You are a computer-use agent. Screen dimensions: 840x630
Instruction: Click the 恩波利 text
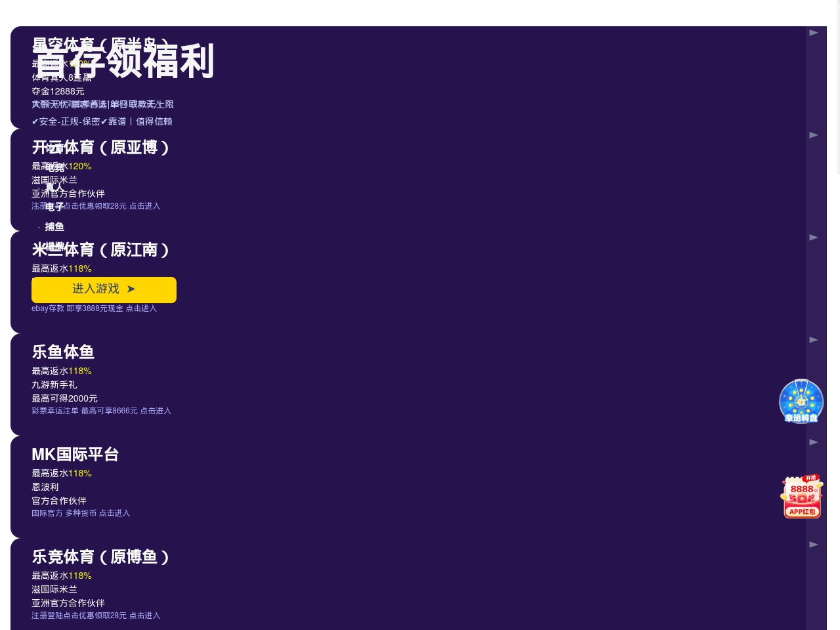click(x=45, y=487)
